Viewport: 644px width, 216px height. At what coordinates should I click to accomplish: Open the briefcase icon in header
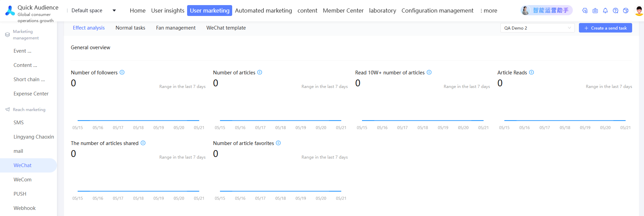(595, 11)
